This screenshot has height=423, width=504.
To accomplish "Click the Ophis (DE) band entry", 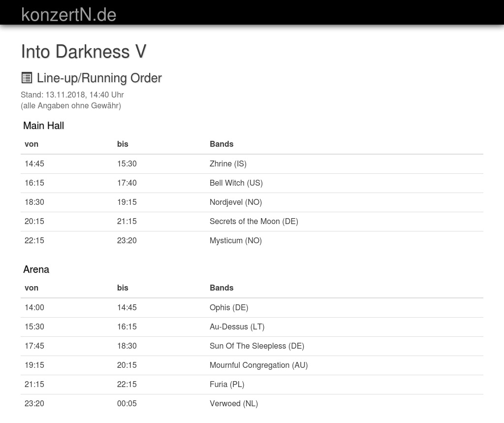I will [228, 308].
